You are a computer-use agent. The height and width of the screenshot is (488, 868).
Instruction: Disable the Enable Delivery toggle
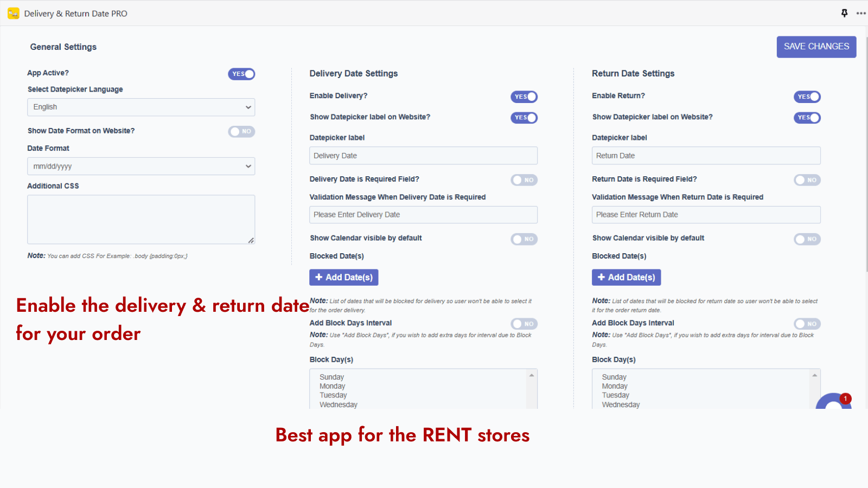click(x=524, y=97)
